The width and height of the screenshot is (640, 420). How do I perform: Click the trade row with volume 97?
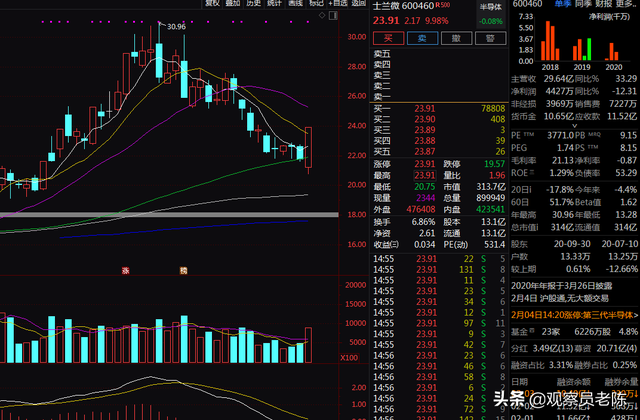(439, 324)
